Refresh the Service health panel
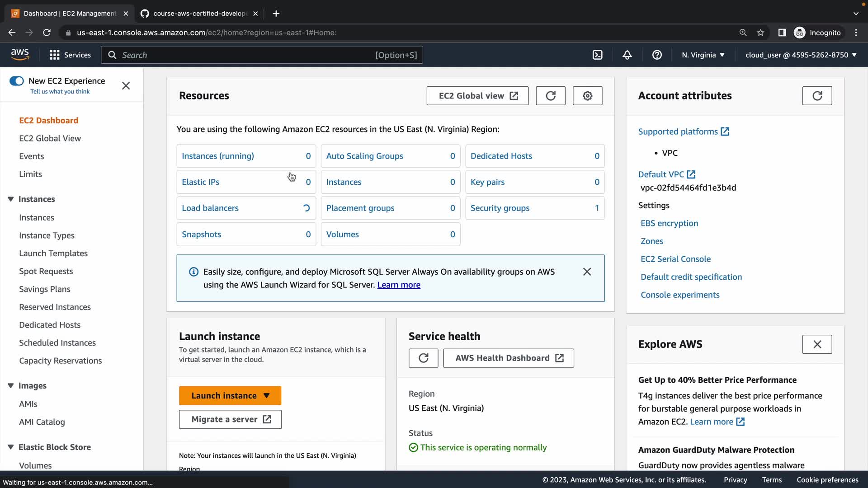 (x=423, y=358)
